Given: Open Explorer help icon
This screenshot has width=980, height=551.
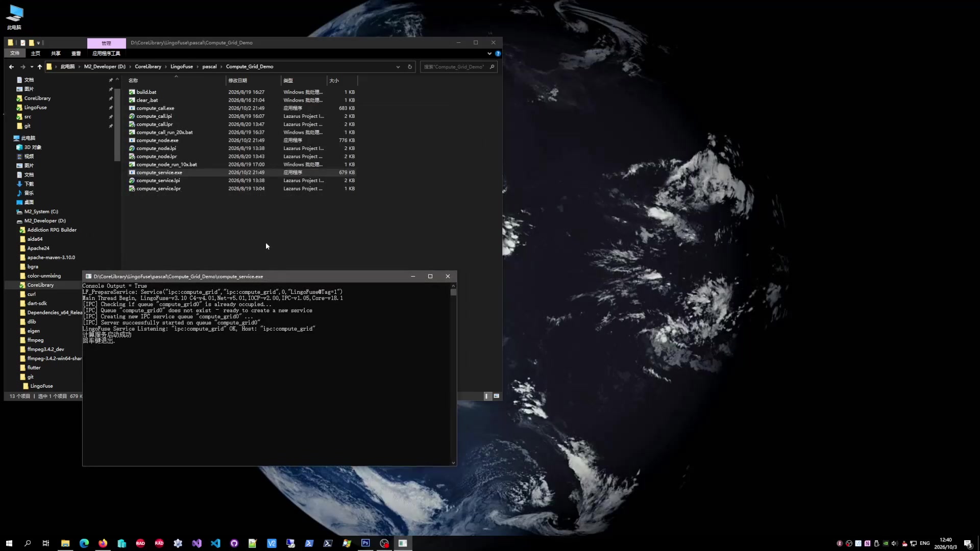Looking at the screenshot, I should [x=498, y=54].
